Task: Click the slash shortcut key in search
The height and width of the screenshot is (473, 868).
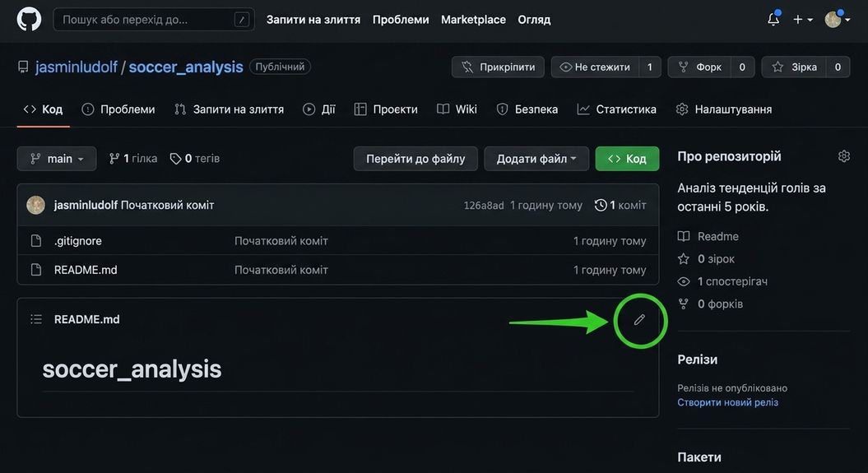Action: point(241,20)
